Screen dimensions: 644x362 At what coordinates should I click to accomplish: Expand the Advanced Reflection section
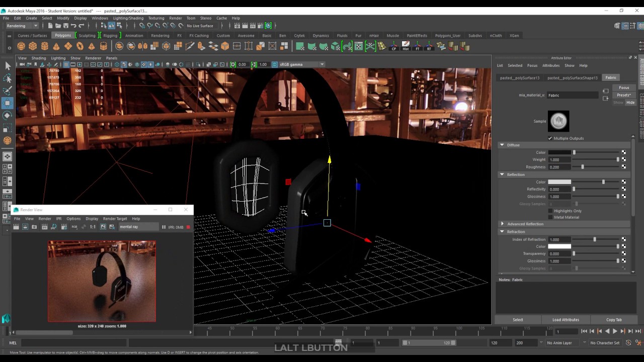502,224
